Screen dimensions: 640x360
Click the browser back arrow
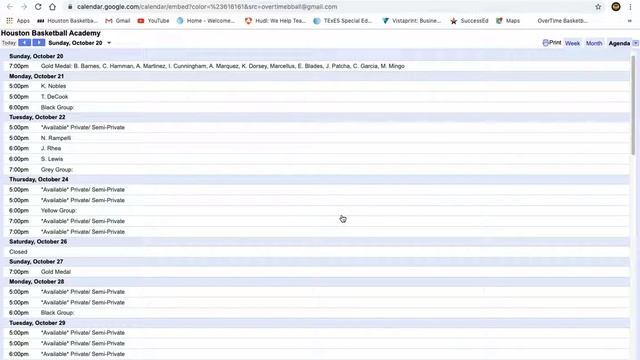[10, 7]
